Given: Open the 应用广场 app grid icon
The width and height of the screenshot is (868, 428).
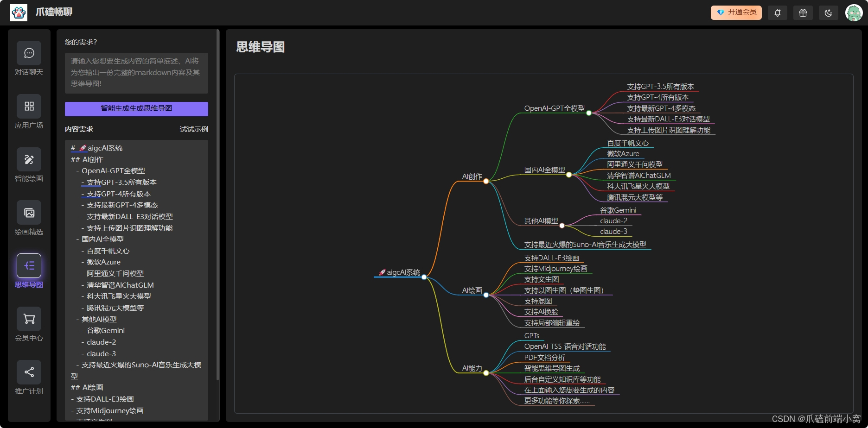Looking at the screenshot, I should tap(29, 106).
